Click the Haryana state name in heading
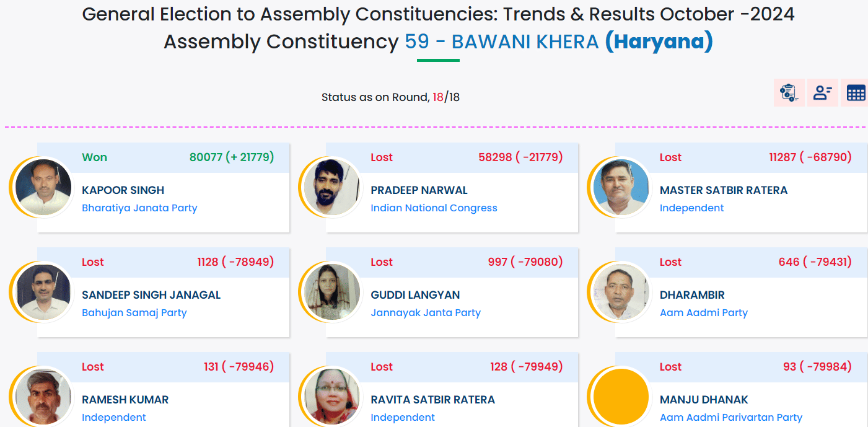This screenshot has height=427, width=868. (659, 42)
